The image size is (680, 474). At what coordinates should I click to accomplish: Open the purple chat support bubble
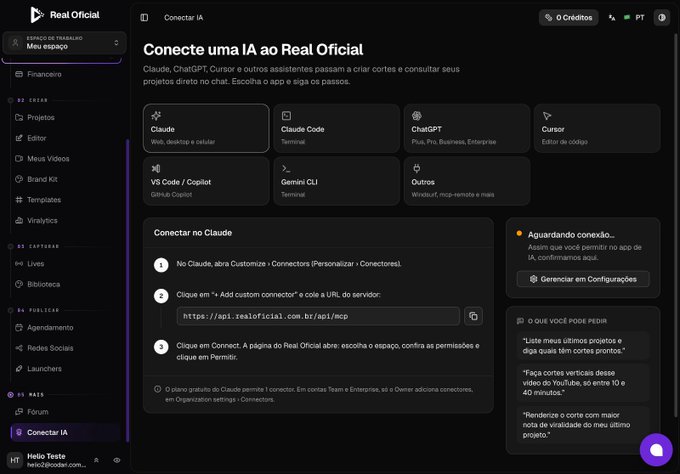[x=656, y=450]
